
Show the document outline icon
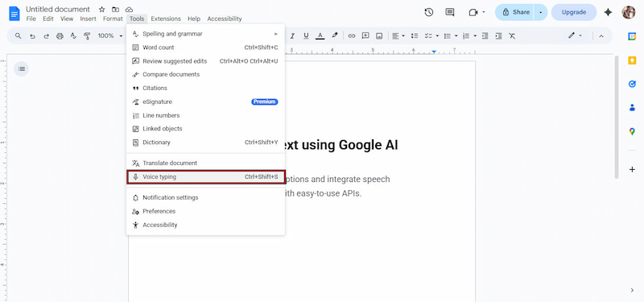(x=22, y=68)
